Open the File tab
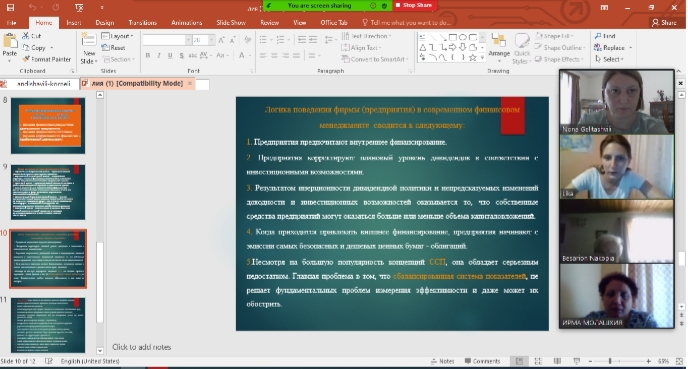688x369 pixels. tap(11, 22)
